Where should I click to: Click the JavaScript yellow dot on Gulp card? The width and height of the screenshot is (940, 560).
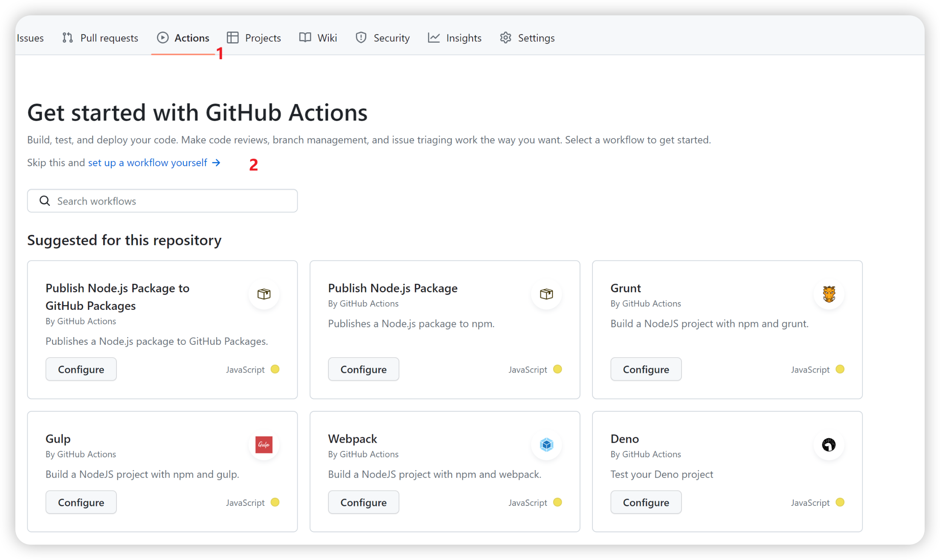point(275,502)
